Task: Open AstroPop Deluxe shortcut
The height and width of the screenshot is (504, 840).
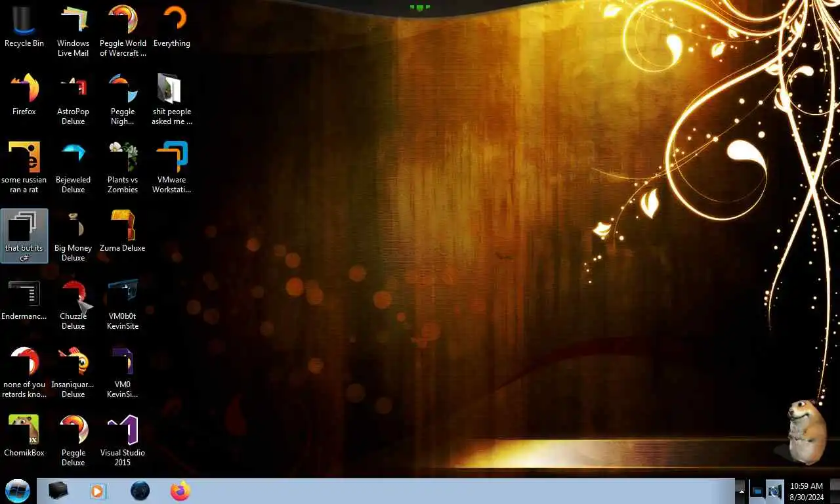Action: (x=73, y=100)
